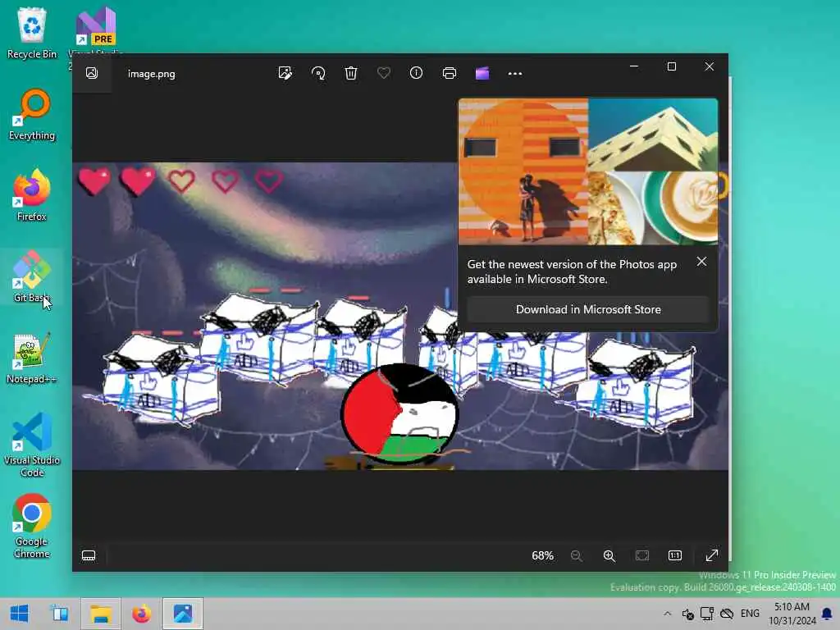
Task: Open File Explorer from the taskbar
Action: point(101,614)
